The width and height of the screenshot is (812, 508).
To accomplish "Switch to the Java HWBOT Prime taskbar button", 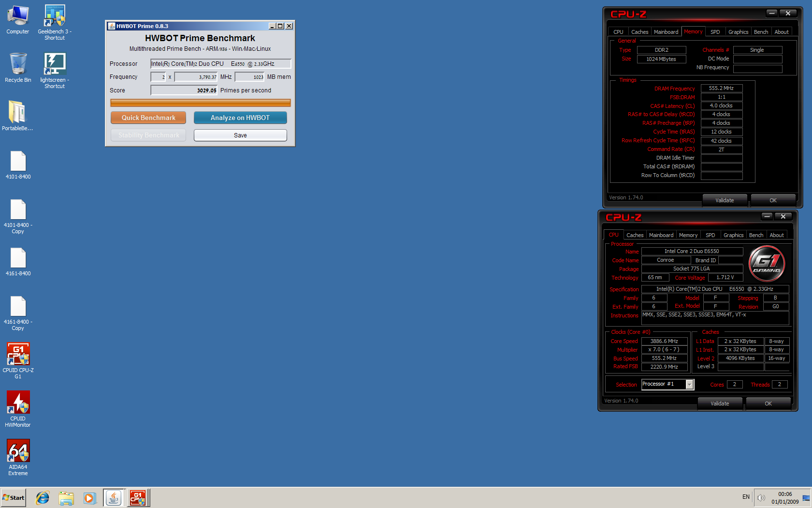I will [114, 498].
